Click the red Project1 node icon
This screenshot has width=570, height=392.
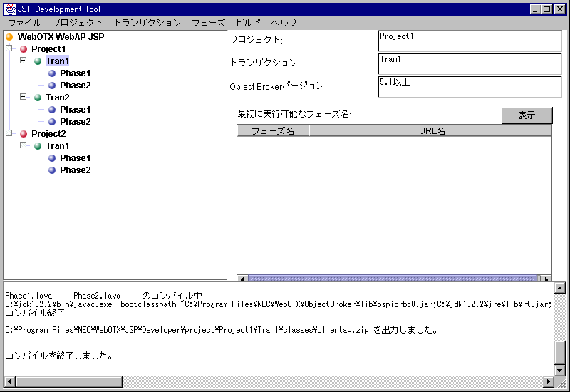pyautogui.click(x=24, y=49)
